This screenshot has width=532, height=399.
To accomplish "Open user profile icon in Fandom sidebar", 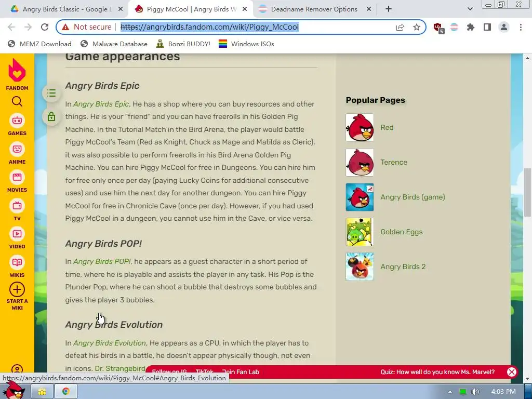I will pos(17,369).
